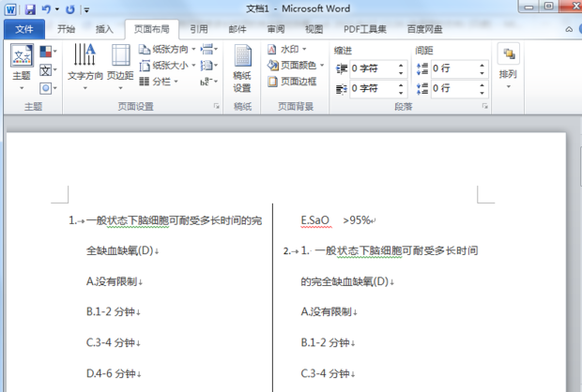Open the undo history dropdown arrow
The width and height of the screenshot is (582, 392).
(57, 9)
